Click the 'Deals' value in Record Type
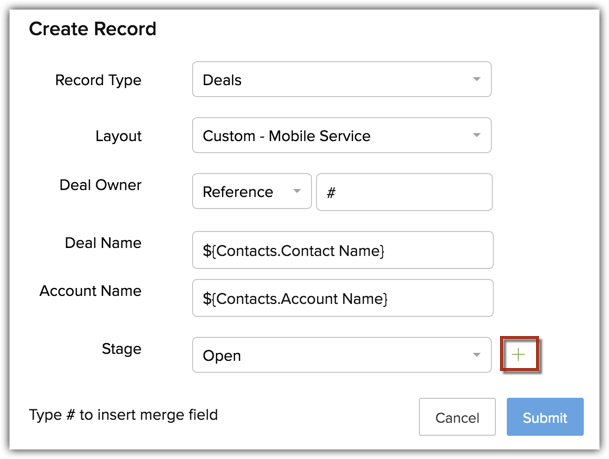The width and height of the screenshot is (609, 459). (x=222, y=80)
